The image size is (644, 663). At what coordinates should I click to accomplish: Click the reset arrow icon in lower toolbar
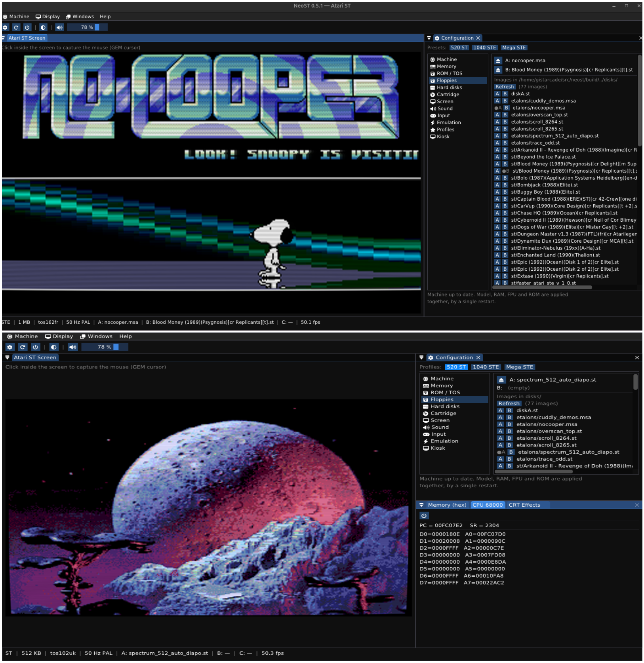click(x=23, y=347)
